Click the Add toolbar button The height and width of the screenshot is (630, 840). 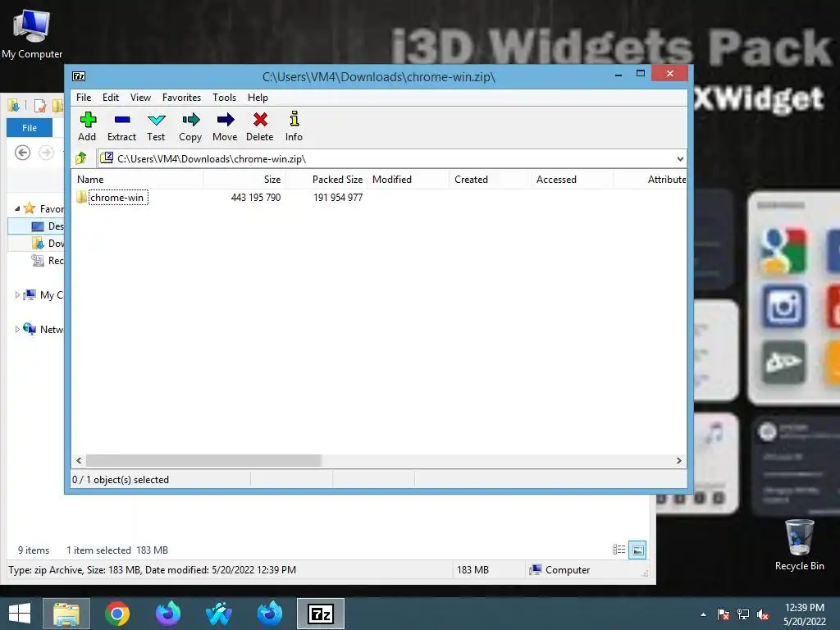point(87,126)
